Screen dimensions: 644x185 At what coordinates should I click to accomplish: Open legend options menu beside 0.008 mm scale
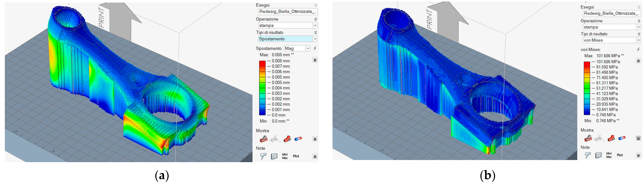(x=315, y=60)
